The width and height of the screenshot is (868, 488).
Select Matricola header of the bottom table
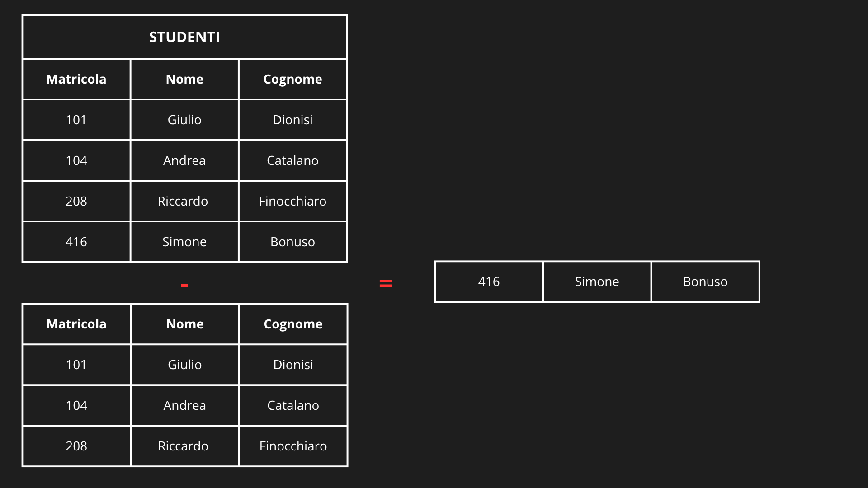[76, 324]
